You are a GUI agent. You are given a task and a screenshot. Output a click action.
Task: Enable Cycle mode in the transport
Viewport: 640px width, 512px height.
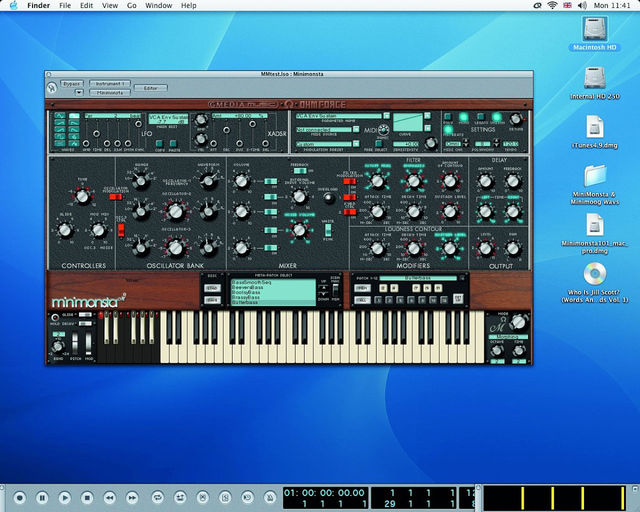157,498
